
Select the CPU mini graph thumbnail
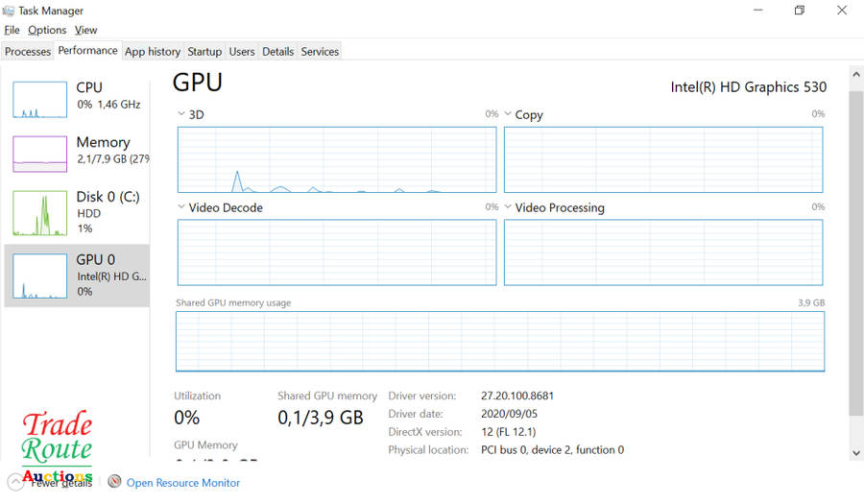39,99
